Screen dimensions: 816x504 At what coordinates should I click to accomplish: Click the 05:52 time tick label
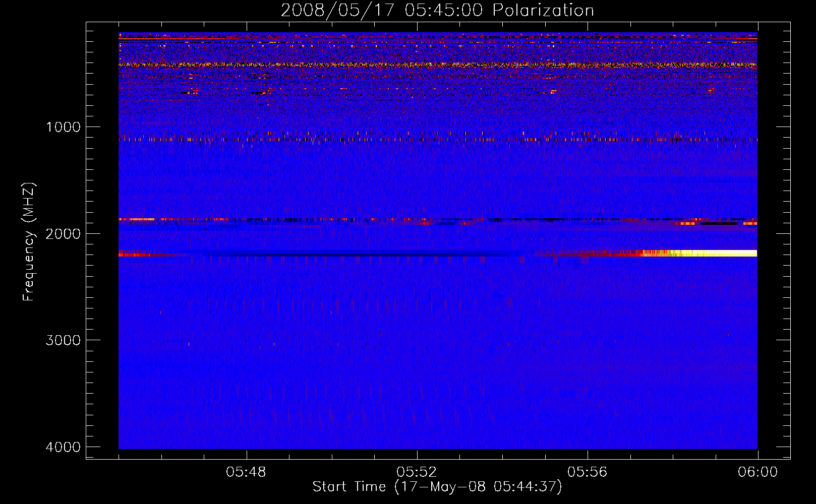tap(417, 472)
